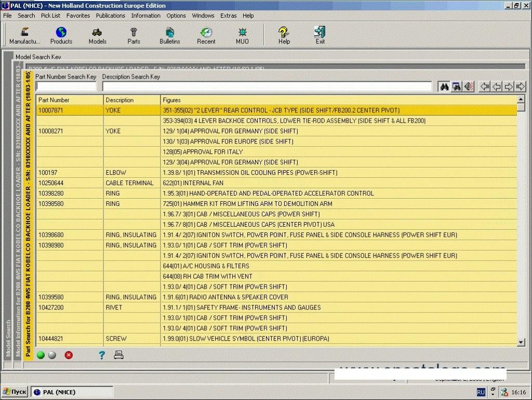Open the Parts bolt icon
The width and height of the screenshot is (532, 400).
coord(134,36)
